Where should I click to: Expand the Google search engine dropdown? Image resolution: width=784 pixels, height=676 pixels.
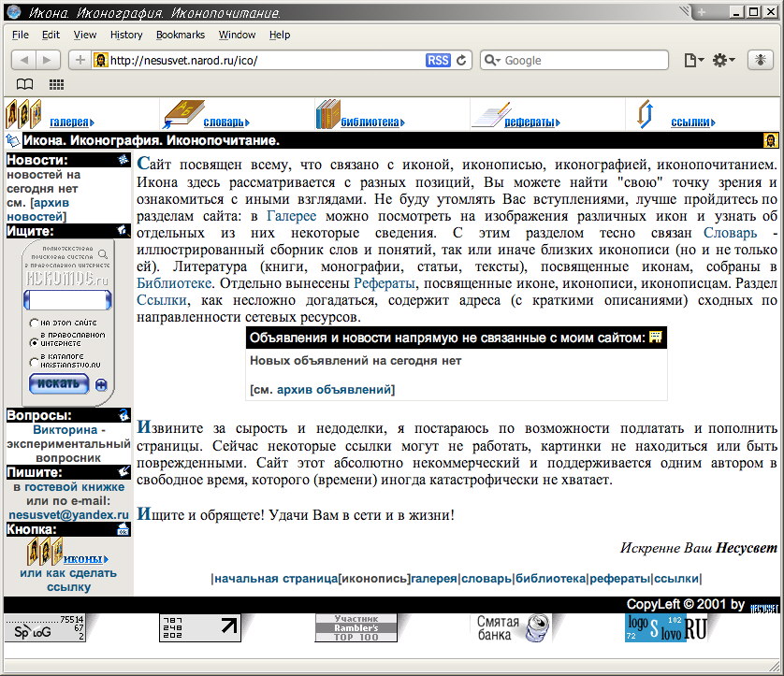(x=492, y=60)
